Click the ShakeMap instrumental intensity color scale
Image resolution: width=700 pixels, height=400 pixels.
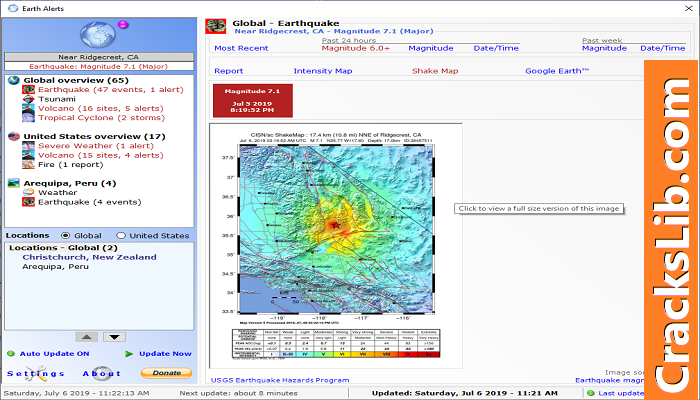pos(336,354)
